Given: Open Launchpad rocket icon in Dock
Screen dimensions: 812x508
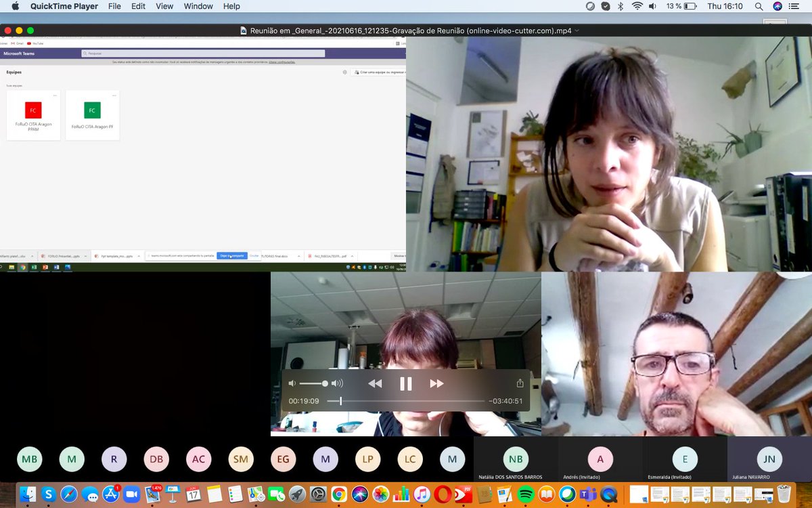Looking at the screenshot, I should coord(297,494).
